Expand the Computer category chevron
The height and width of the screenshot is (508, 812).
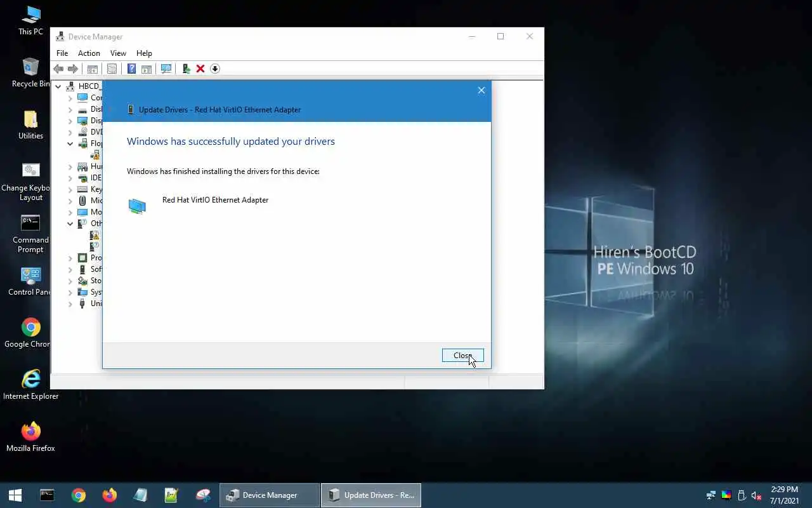pos(70,98)
